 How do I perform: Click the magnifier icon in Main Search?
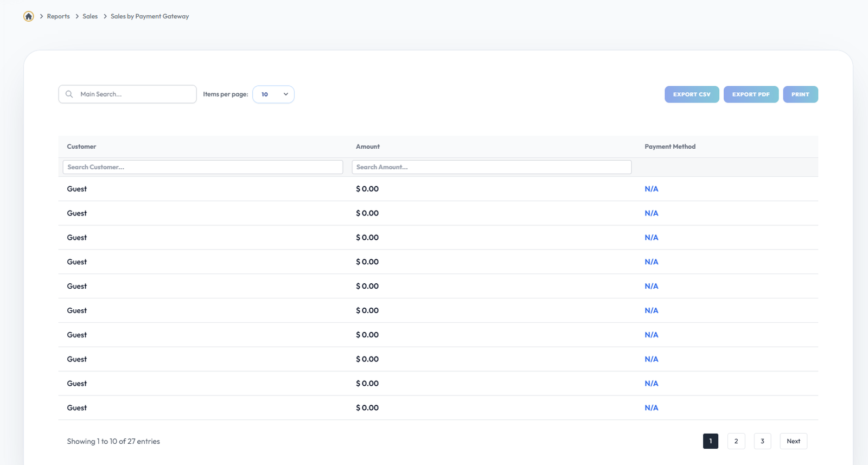[69, 94]
